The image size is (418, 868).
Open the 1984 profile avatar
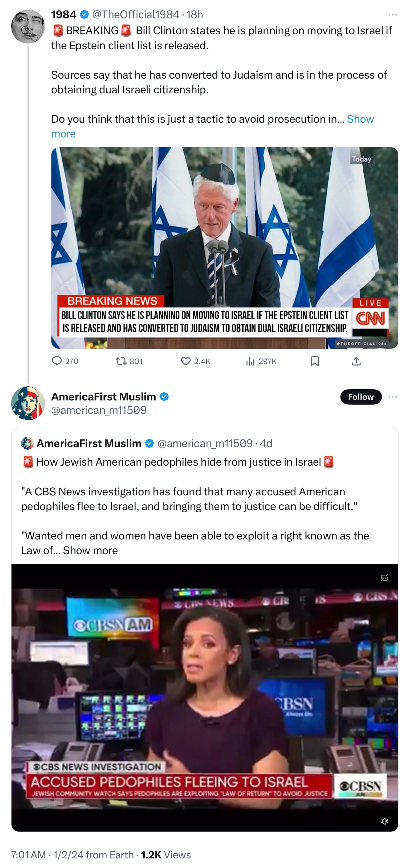(28, 26)
